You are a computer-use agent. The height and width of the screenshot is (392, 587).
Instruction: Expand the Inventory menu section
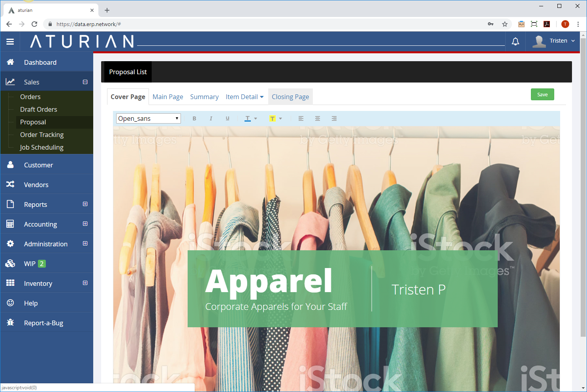click(x=85, y=283)
